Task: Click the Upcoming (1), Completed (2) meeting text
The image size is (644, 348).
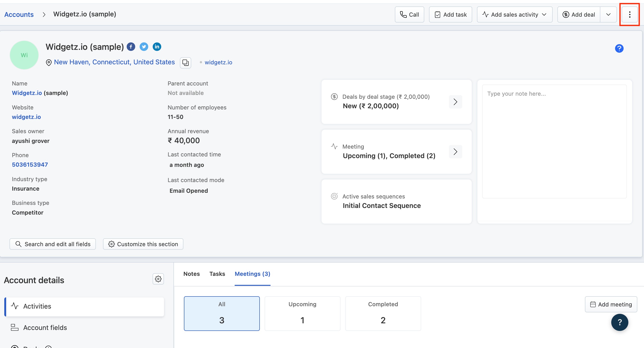Action: (389, 156)
